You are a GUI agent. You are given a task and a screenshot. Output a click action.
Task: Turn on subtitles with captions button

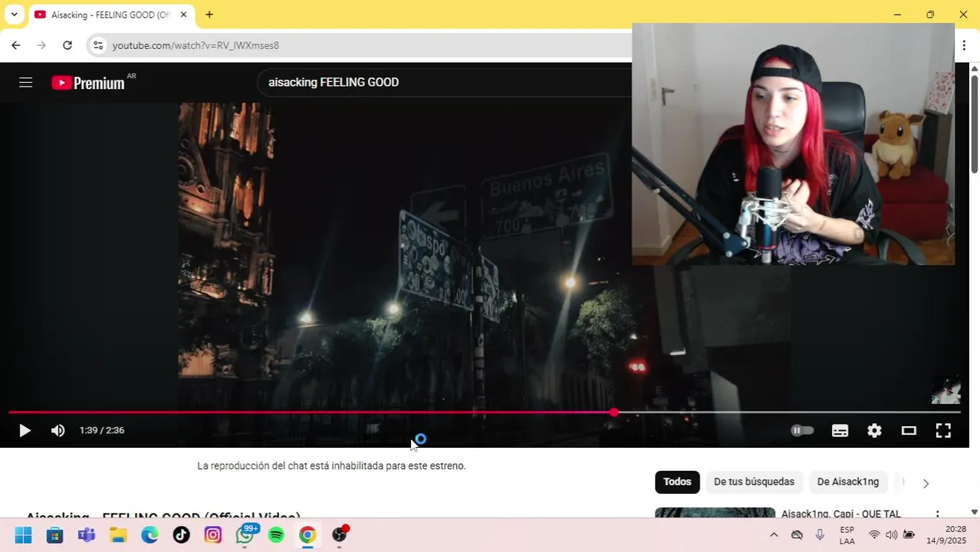(x=840, y=431)
